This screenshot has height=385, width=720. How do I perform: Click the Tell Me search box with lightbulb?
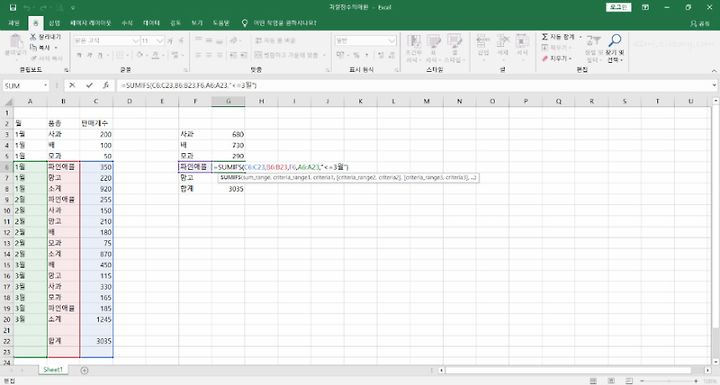coord(280,23)
